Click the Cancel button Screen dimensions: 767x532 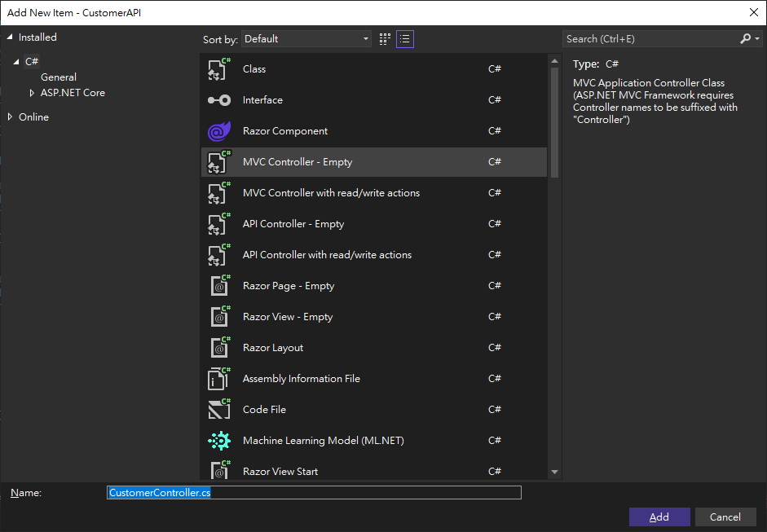725,517
